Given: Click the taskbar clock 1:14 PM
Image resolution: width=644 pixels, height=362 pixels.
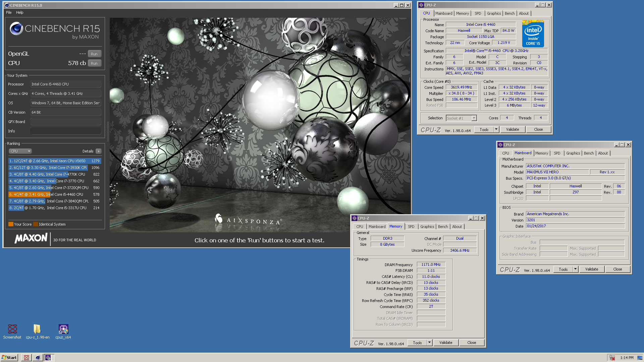Looking at the screenshot, I should coord(627,358).
